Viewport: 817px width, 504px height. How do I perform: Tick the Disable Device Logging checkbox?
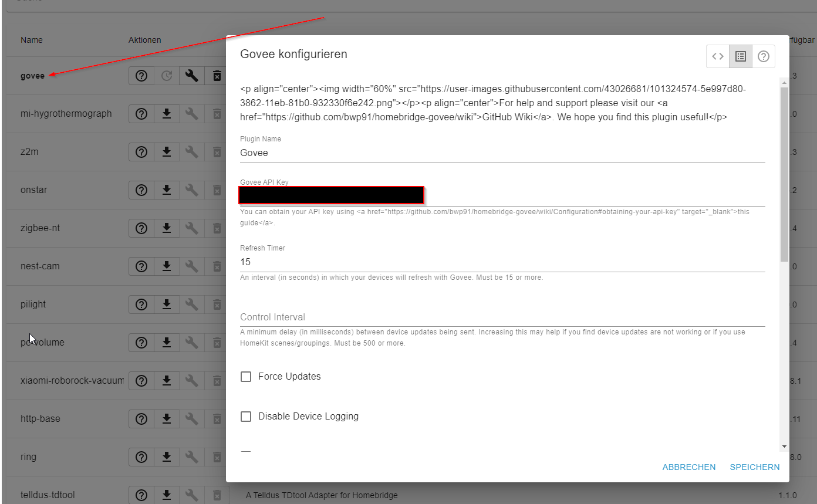pyautogui.click(x=247, y=417)
